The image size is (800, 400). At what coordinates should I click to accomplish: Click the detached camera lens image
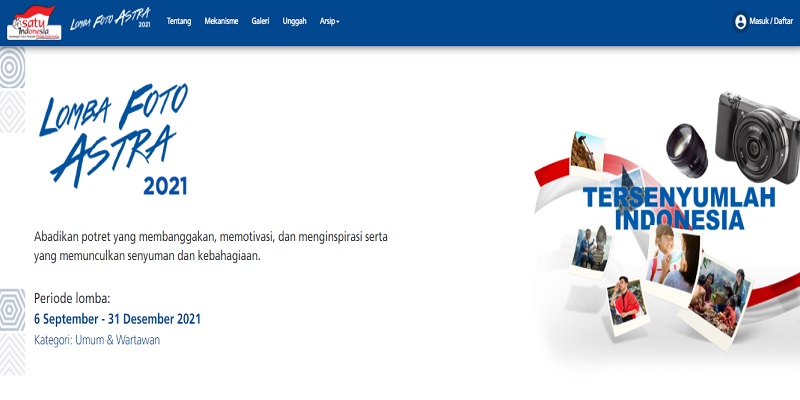tap(687, 150)
